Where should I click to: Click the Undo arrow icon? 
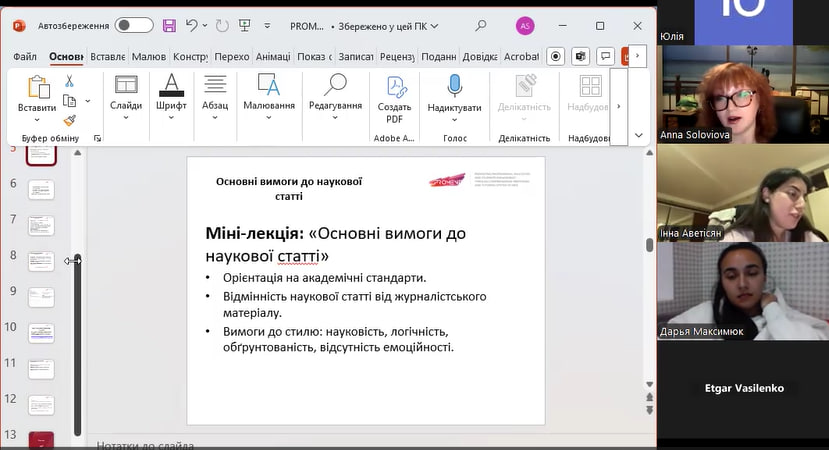coord(192,25)
